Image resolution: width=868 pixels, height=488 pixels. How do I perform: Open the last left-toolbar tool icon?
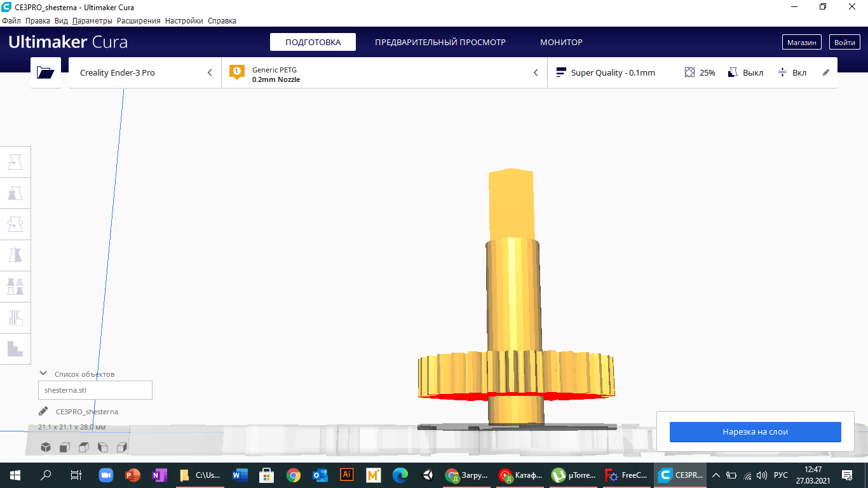point(15,348)
